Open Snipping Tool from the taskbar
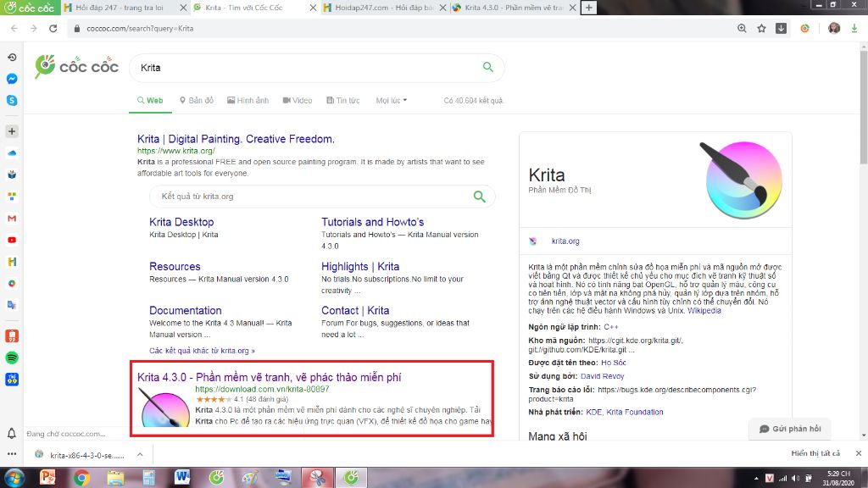This screenshot has width=868, height=488. click(x=317, y=477)
